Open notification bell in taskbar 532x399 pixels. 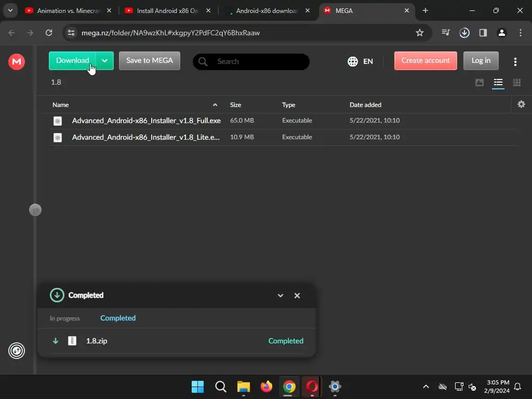[x=517, y=387]
